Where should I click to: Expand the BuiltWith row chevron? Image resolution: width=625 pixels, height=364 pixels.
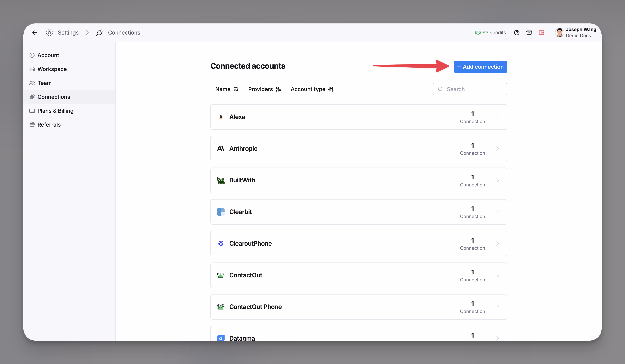pos(497,180)
